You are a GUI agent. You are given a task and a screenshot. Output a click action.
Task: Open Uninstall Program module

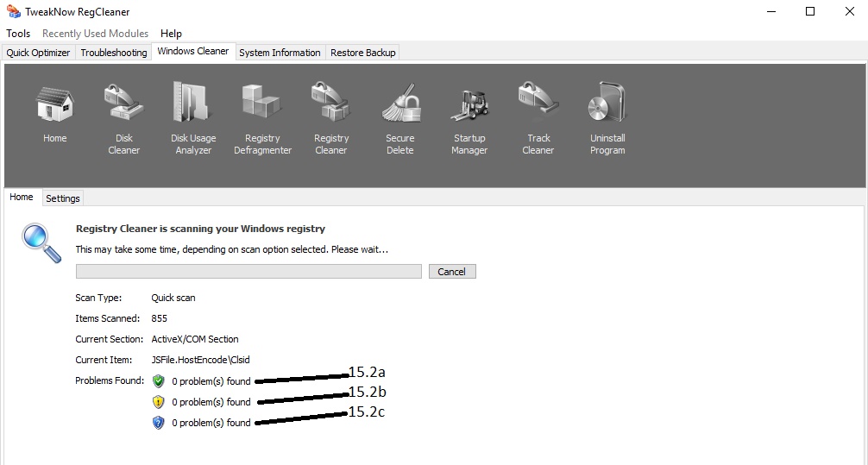pos(607,103)
